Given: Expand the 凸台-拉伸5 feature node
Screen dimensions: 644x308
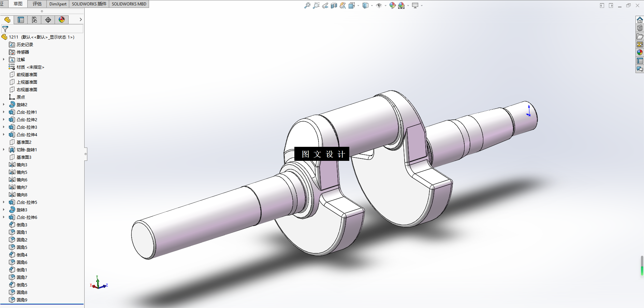Looking at the screenshot, I should pos(4,202).
